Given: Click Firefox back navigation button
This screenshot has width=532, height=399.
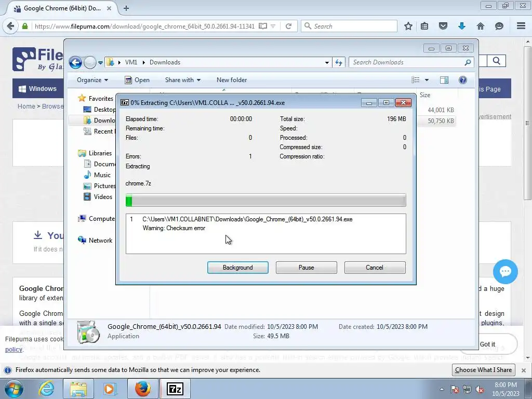Looking at the screenshot, I should [x=10, y=26].
